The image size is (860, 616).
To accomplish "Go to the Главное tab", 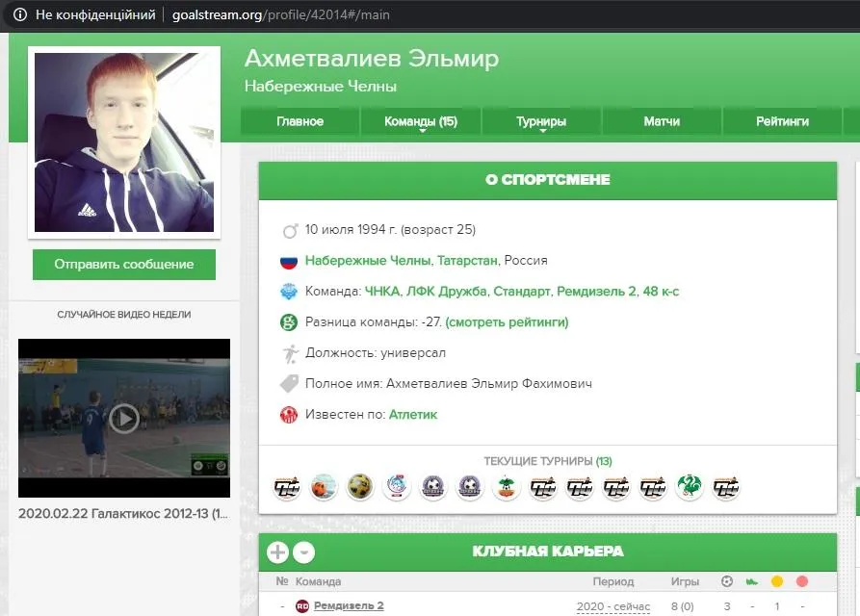I will 300,122.
